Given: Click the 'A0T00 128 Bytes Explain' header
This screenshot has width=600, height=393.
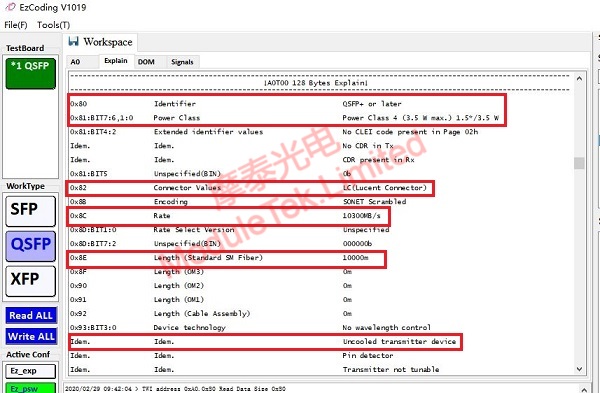Looking at the screenshot, I should point(316,83).
